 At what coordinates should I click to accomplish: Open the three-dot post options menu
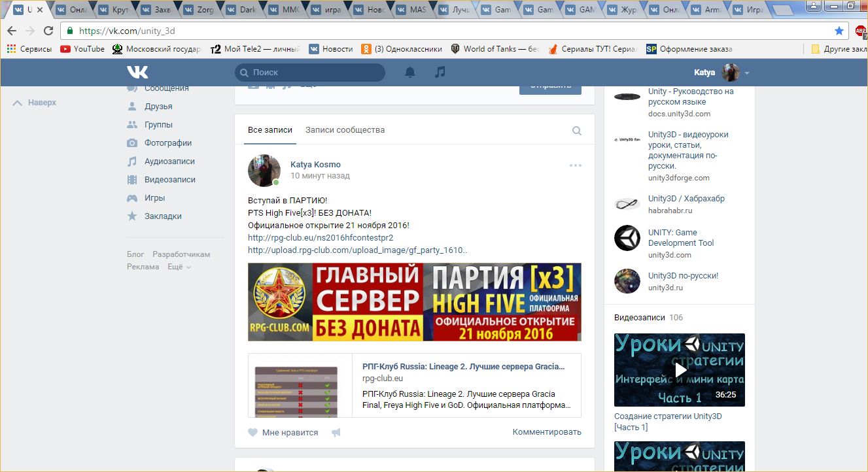576,165
